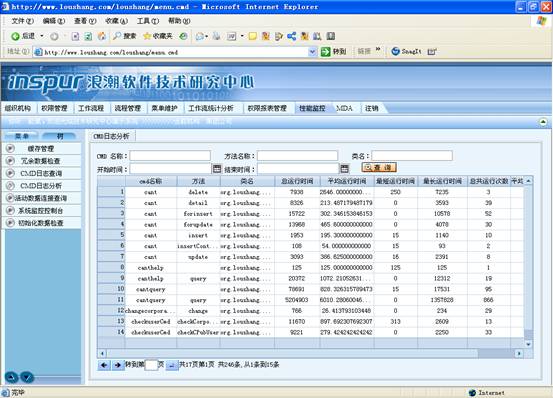Open the start time calendar picker
Viewport: 553px width, 398px height.
(217, 169)
